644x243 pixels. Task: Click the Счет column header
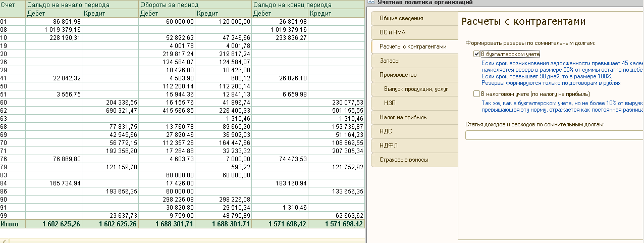(12, 5)
